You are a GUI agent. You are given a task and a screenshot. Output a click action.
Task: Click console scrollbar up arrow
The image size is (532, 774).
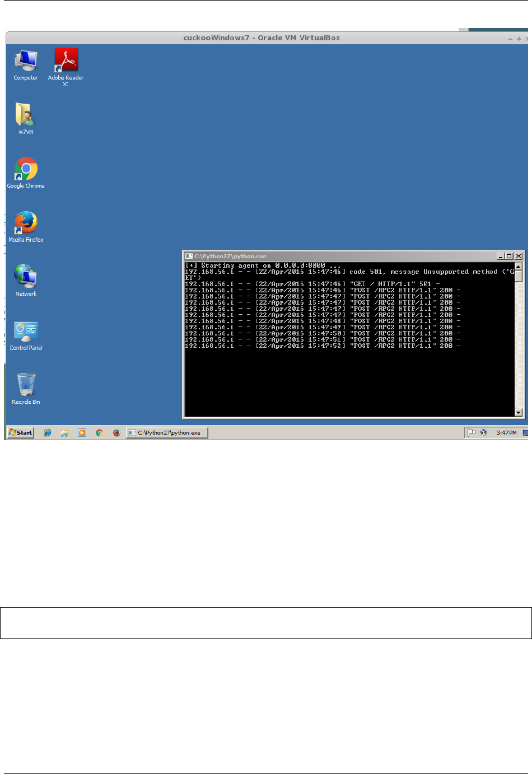519,266
